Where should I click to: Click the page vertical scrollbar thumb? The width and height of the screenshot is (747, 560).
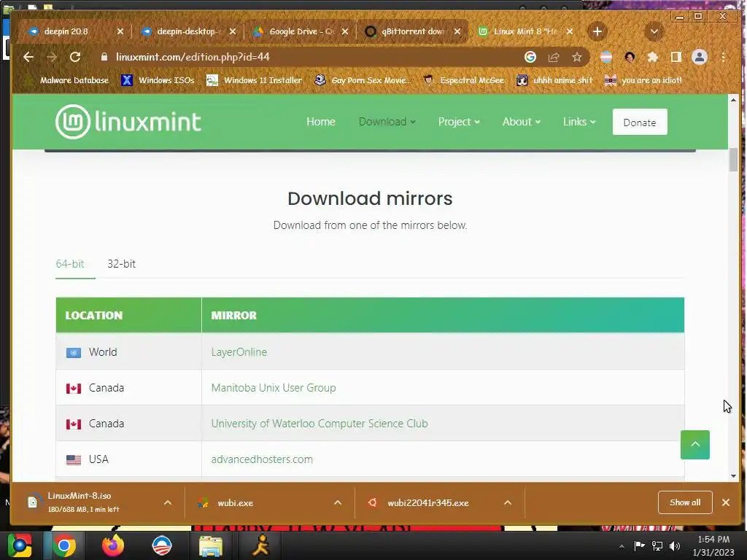click(733, 160)
